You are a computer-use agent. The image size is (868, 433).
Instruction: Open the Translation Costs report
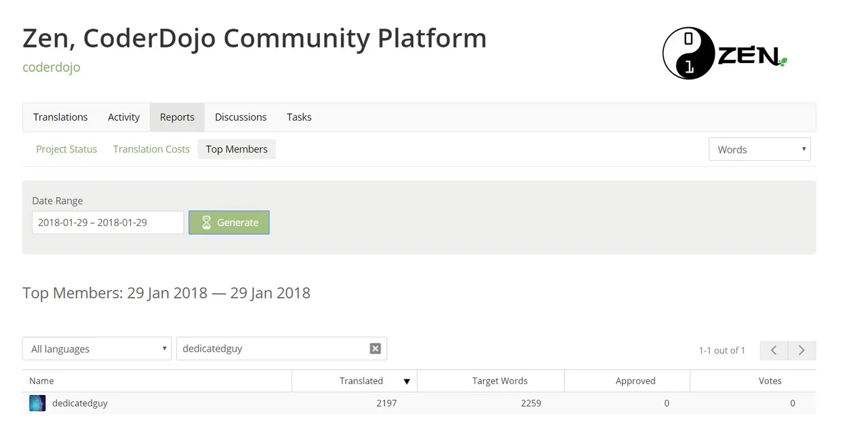[151, 149]
